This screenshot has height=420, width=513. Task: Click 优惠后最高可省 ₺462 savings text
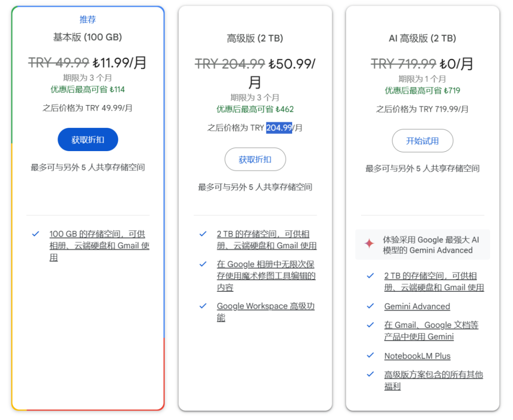tap(255, 109)
